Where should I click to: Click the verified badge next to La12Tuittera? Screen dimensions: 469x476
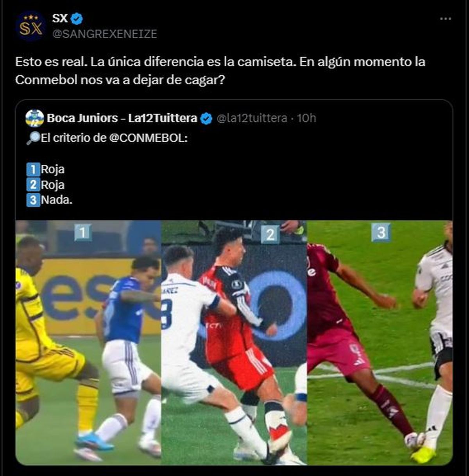(x=206, y=118)
